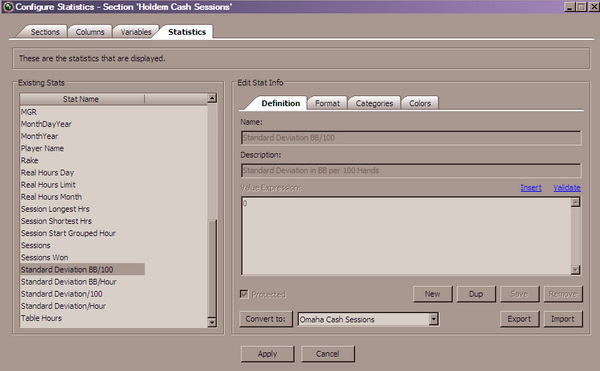Click Value Expression scroll down arrow
This screenshot has width=600, height=371.
[576, 270]
